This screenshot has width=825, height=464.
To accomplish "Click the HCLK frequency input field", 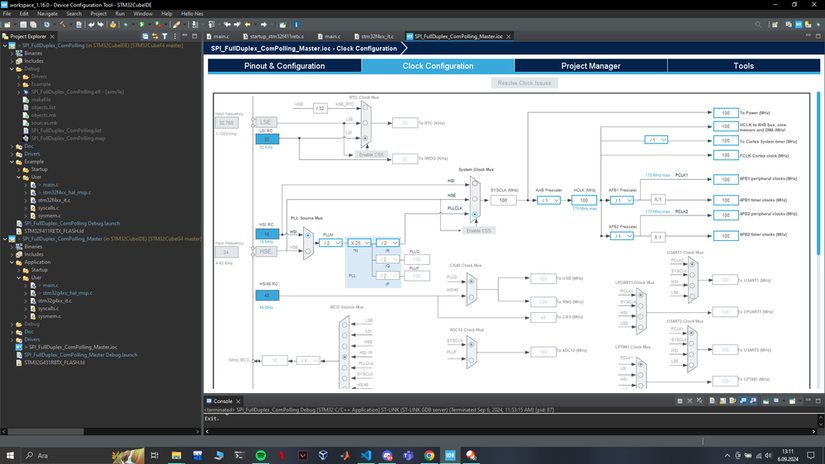I will [x=584, y=200].
